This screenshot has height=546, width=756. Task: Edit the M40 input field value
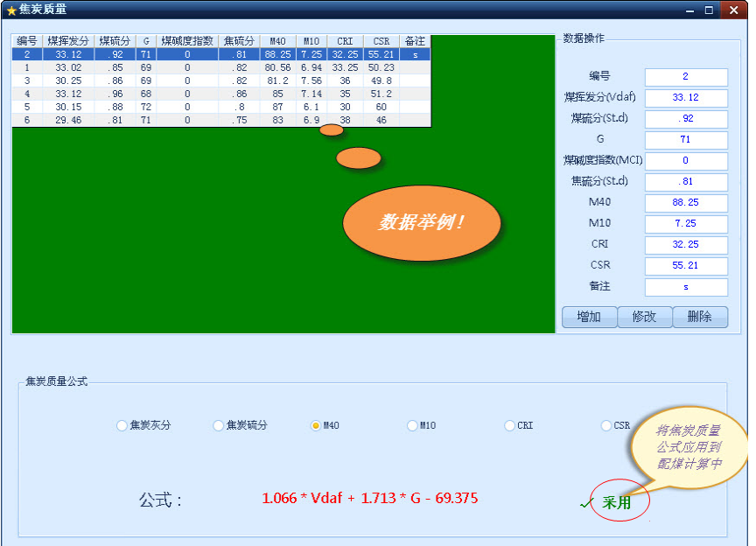coord(686,203)
